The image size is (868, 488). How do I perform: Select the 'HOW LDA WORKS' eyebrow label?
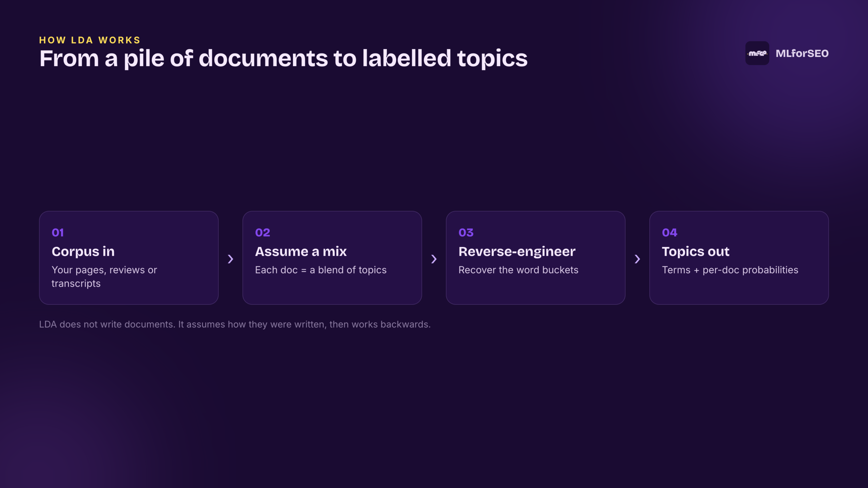(90, 40)
